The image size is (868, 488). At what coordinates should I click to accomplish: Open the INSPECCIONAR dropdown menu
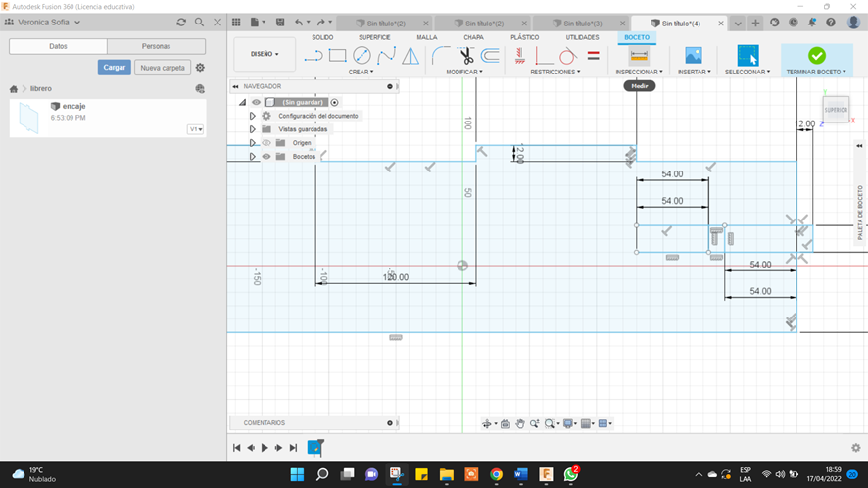639,72
